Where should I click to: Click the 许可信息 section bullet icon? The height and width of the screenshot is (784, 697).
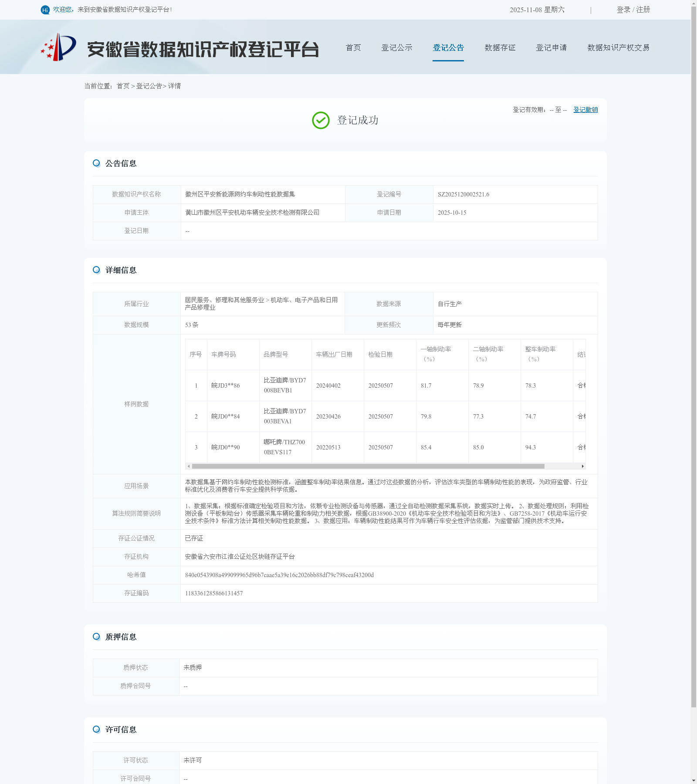pyautogui.click(x=96, y=730)
